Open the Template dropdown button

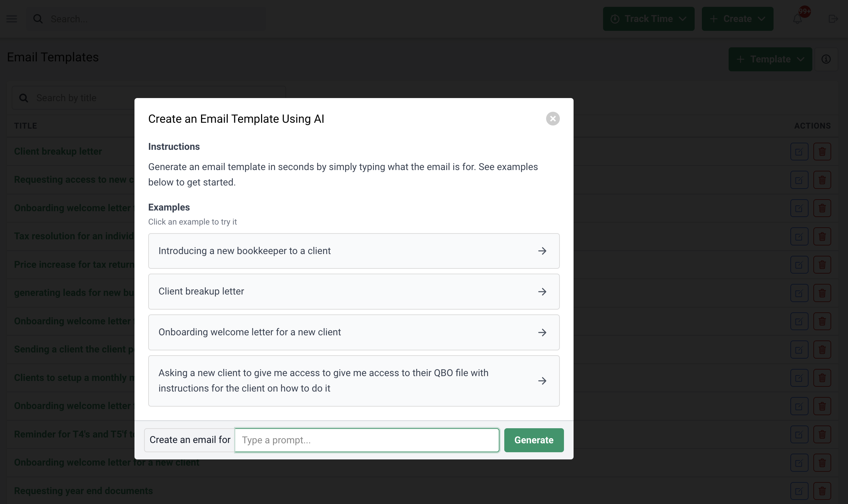(770, 59)
